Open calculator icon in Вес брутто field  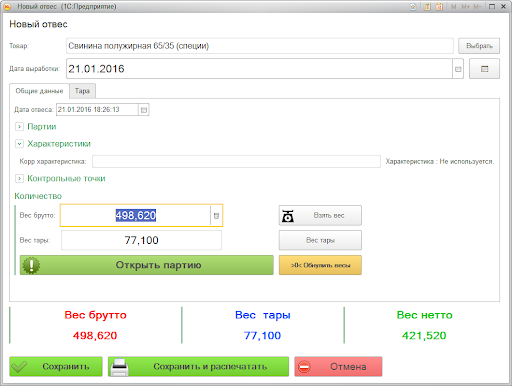point(216,216)
